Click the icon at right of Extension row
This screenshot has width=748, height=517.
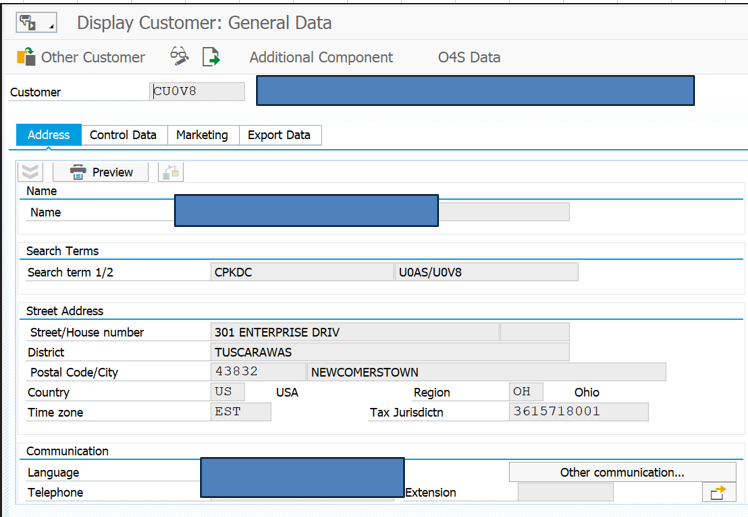[717, 492]
